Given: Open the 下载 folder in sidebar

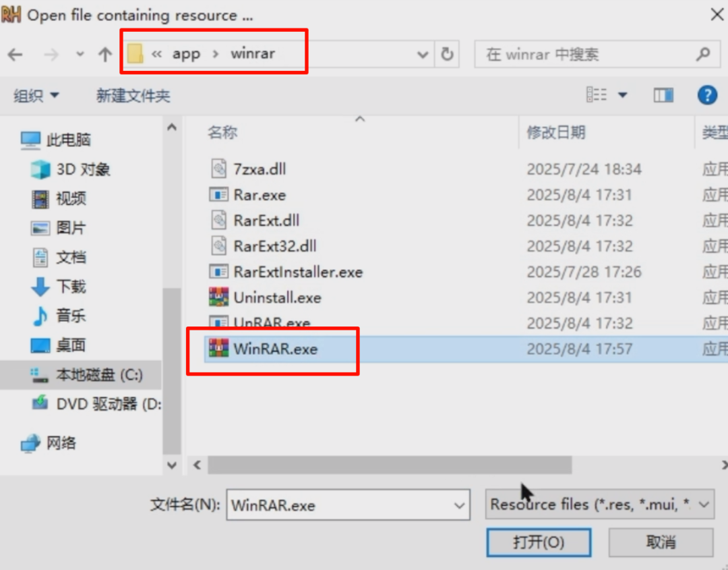Looking at the screenshot, I should pos(59,286).
